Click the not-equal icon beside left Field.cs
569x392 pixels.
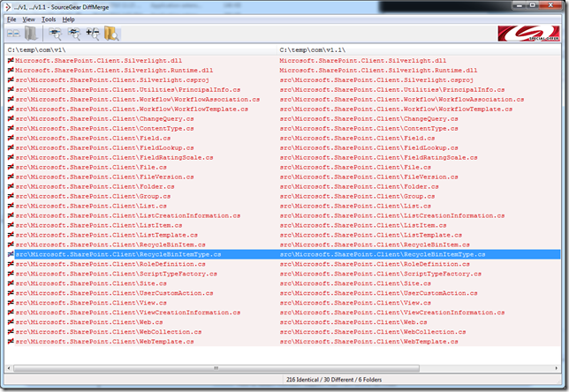pos(11,138)
